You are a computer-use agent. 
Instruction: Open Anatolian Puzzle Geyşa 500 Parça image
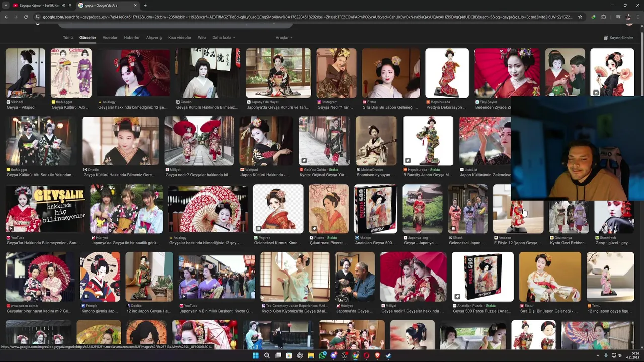click(482, 277)
